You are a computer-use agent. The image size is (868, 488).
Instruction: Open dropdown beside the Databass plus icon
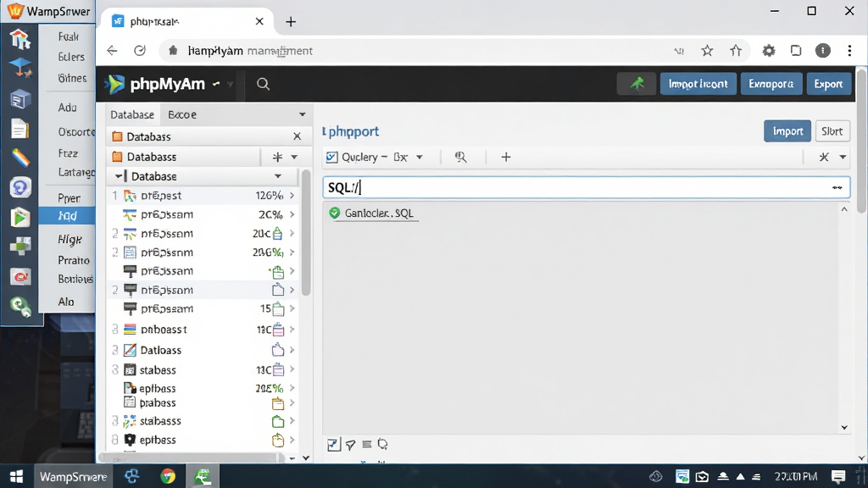294,157
